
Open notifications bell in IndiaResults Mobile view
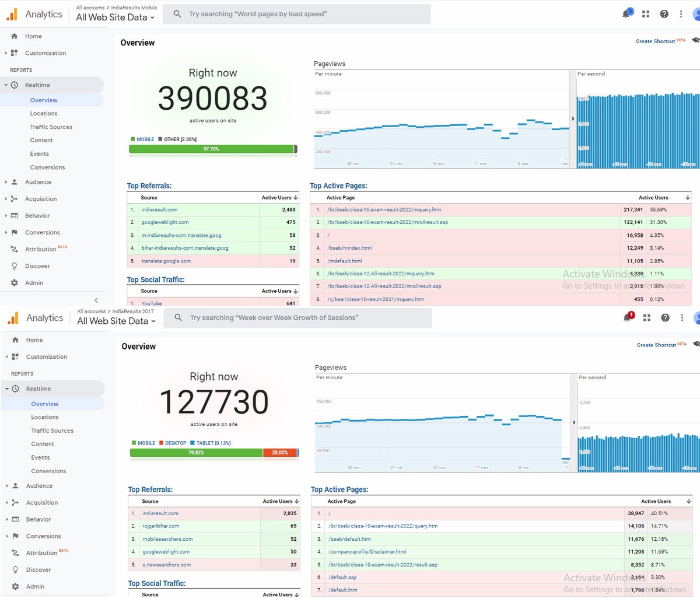point(626,13)
